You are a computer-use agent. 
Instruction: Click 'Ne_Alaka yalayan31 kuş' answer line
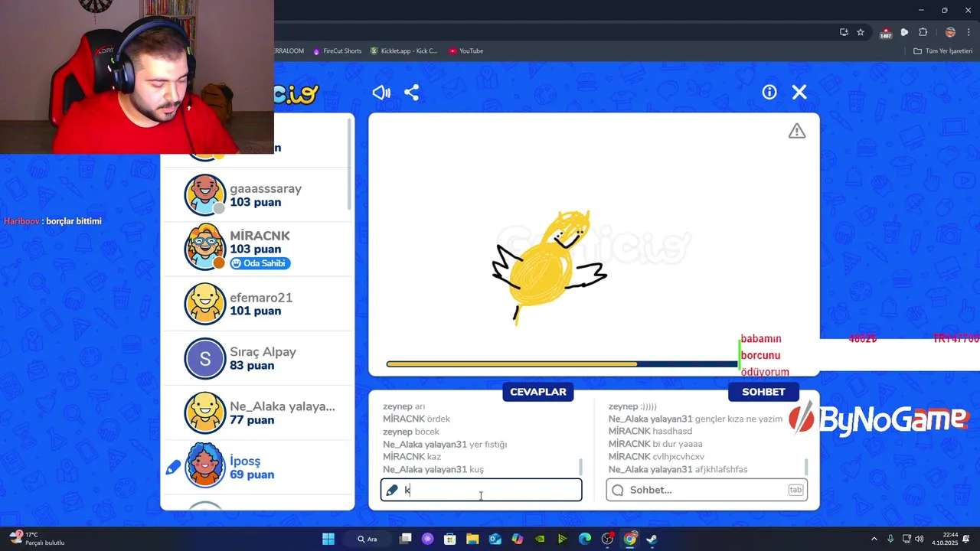click(x=433, y=469)
